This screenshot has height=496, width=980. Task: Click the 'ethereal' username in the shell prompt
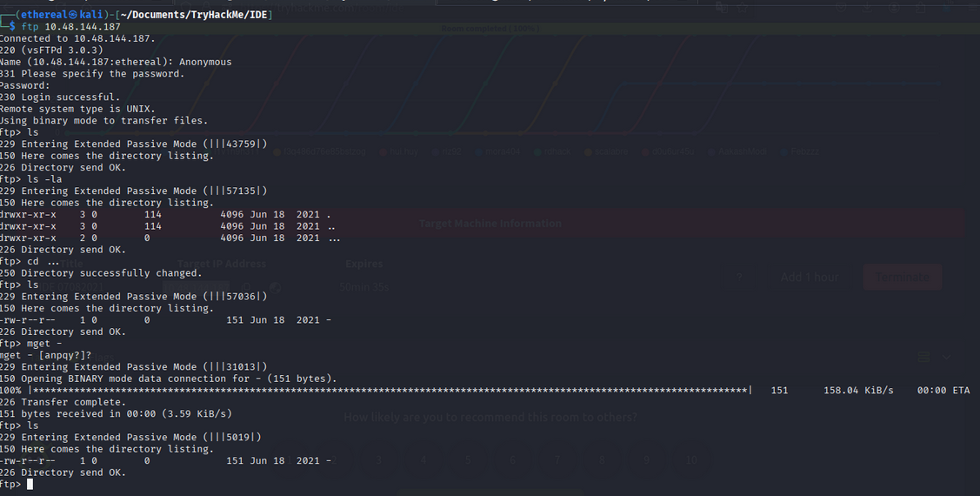tap(40, 15)
